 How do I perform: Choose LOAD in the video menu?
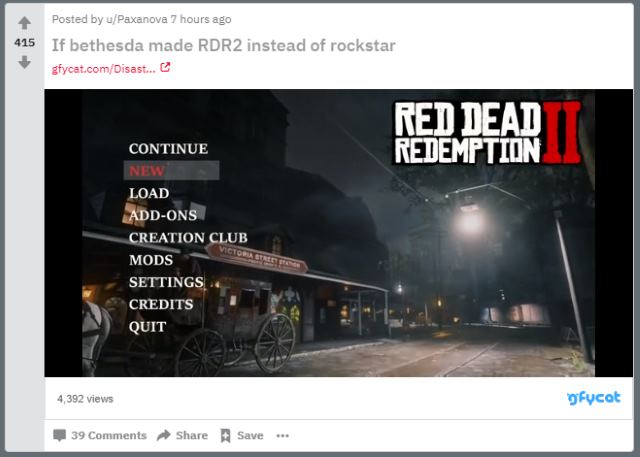point(149,193)
